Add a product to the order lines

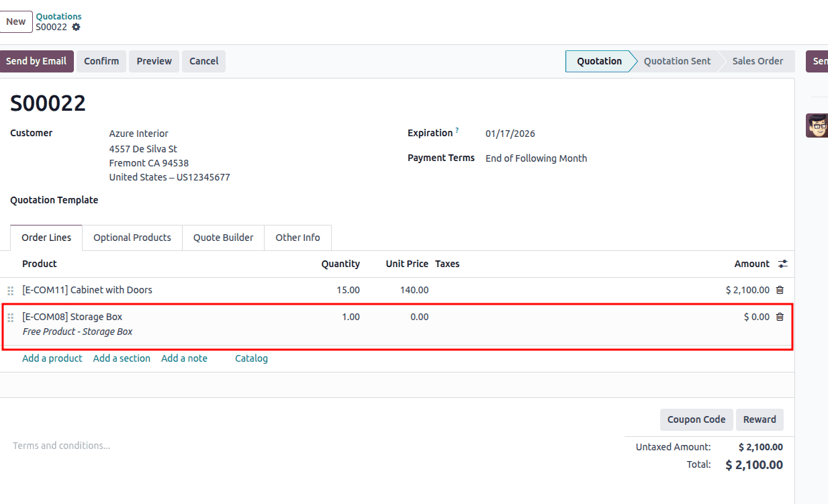tap(52, 358)
